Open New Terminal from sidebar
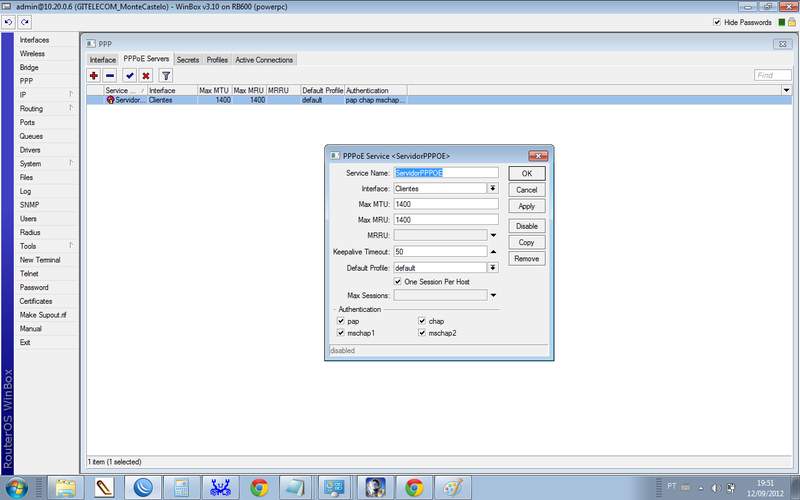This screenshot has width=800, height=500. click(40, 260)
